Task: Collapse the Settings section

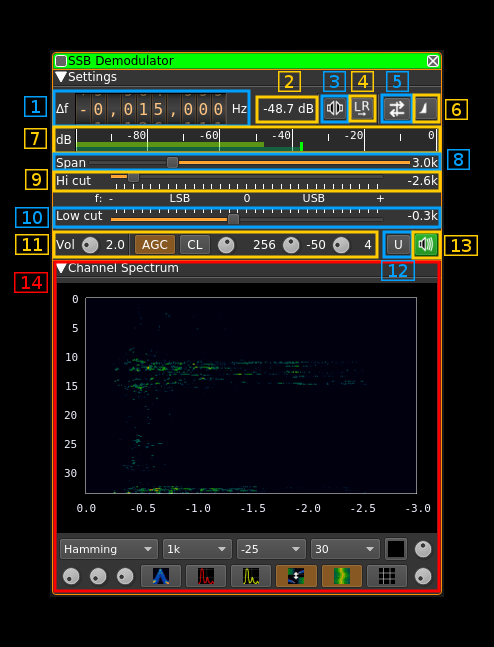Action: [61, 77]
